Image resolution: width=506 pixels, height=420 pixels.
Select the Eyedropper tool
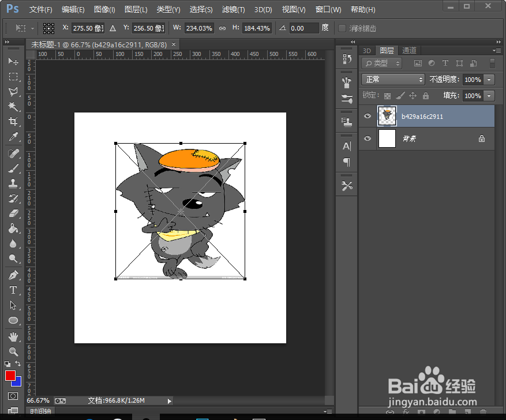13,137
